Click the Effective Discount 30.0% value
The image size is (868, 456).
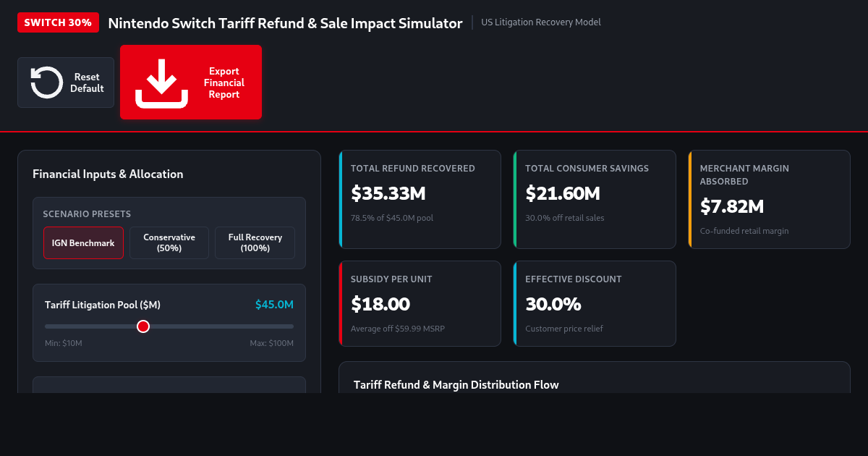pyautogui.click(x=553, y=304)
